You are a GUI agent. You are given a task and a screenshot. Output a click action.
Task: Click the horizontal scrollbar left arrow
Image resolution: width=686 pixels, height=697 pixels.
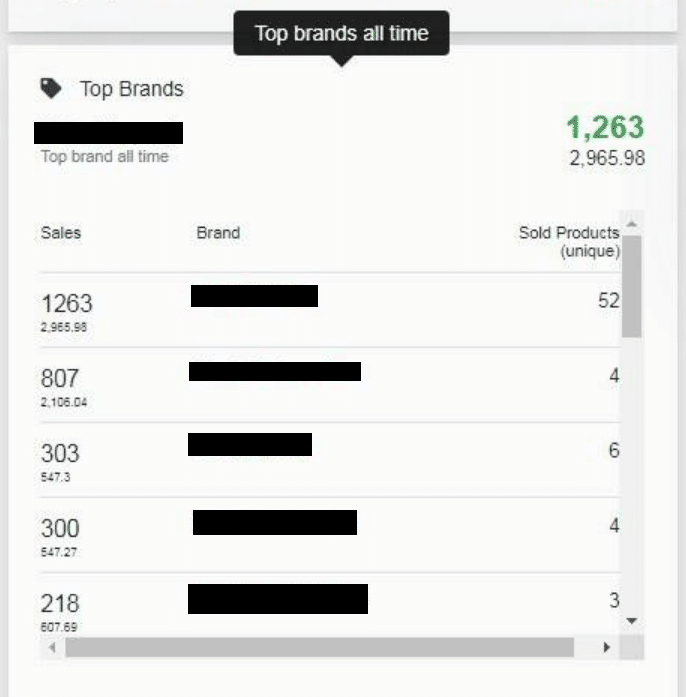(52, 647)
